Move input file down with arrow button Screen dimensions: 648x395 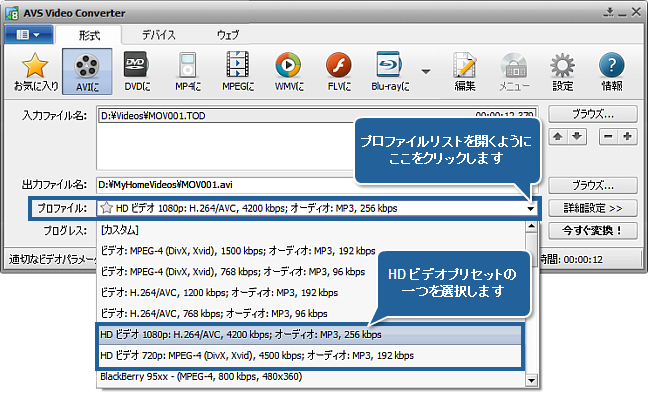pos(577,137)
